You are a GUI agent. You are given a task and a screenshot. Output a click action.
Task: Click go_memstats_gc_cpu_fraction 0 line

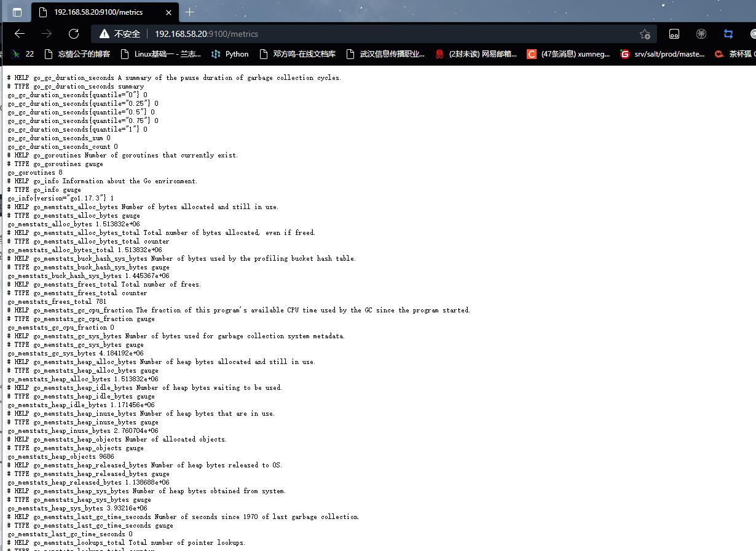tap(61, 328)
